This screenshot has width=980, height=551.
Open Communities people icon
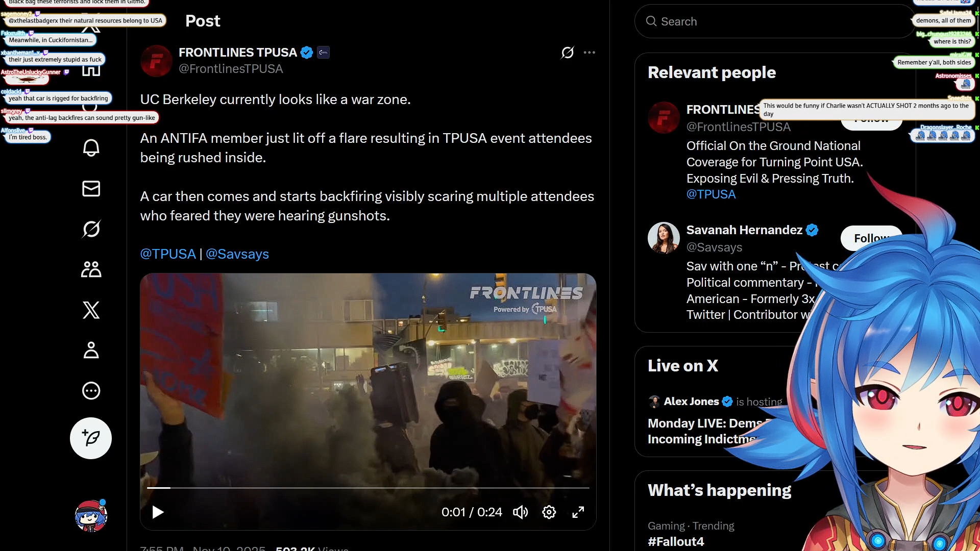click(x=91, y=269)
